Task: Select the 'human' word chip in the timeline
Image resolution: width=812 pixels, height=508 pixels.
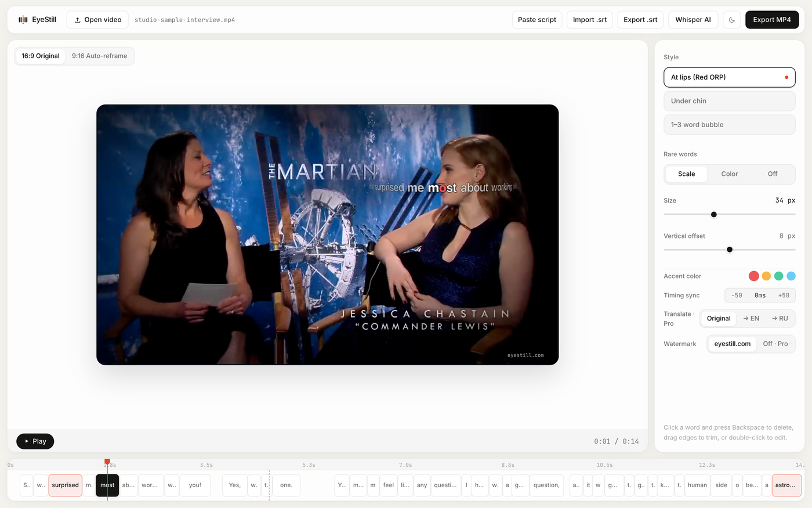Action: (697, 485)
